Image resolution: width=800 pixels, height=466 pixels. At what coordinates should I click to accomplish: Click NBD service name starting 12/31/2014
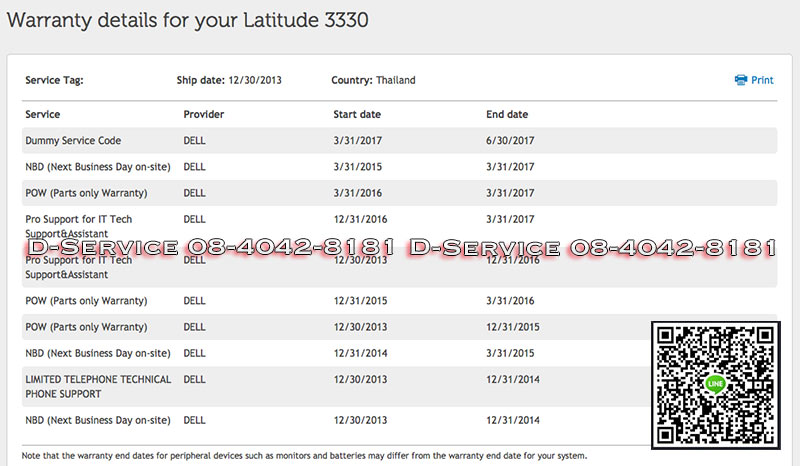point(97,353)
